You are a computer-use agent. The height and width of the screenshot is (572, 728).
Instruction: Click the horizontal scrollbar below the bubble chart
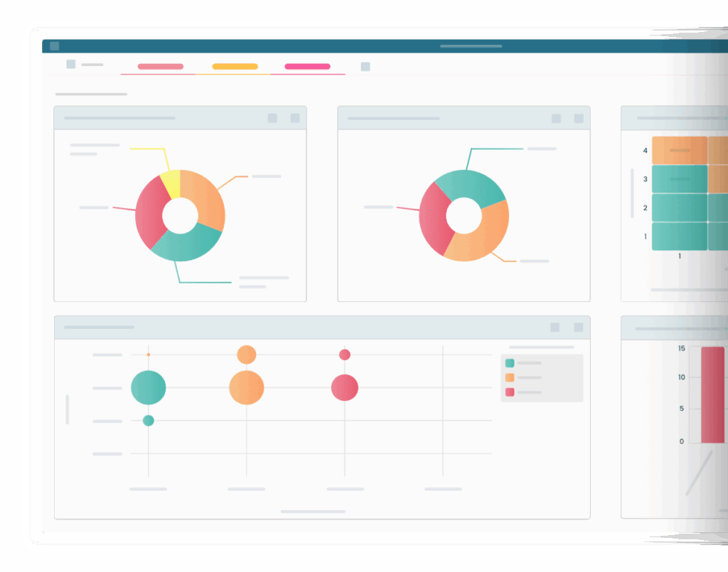pyautogui.click(x=313, y=512)
